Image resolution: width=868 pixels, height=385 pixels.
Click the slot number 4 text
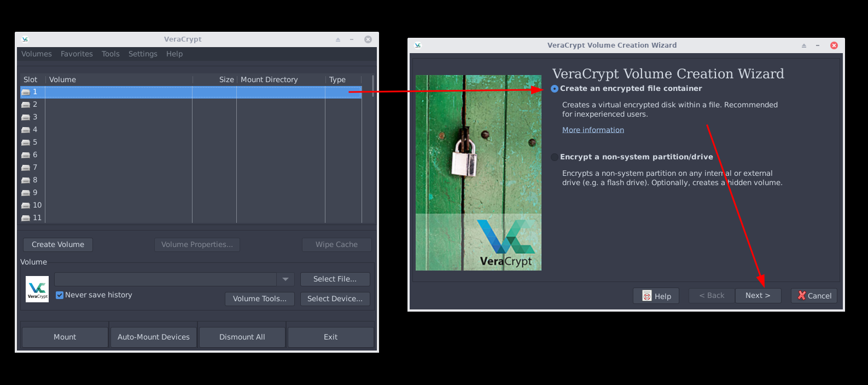click(35, 130)
